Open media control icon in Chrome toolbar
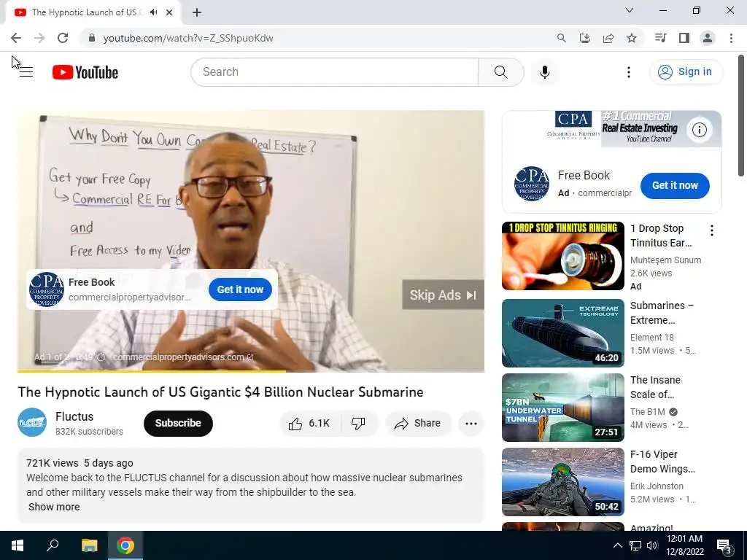The height and width of the screenshot is (560, 747). click(x=660, y=38)
